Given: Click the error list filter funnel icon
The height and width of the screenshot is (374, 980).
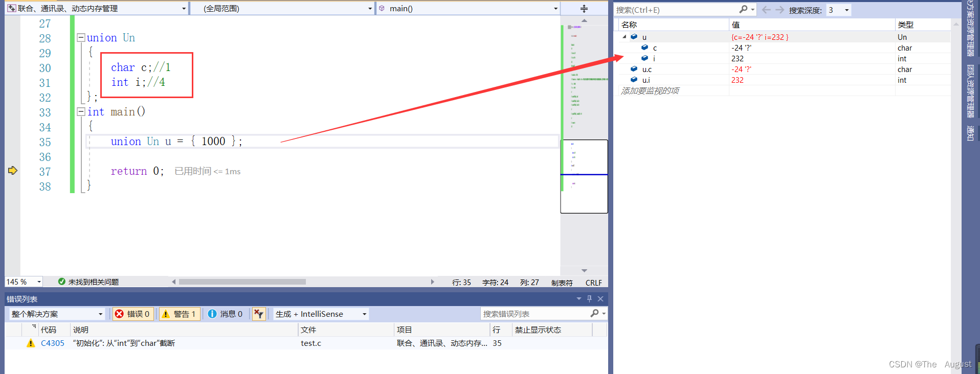Looking at the screenshot, I should click(259, 314).
